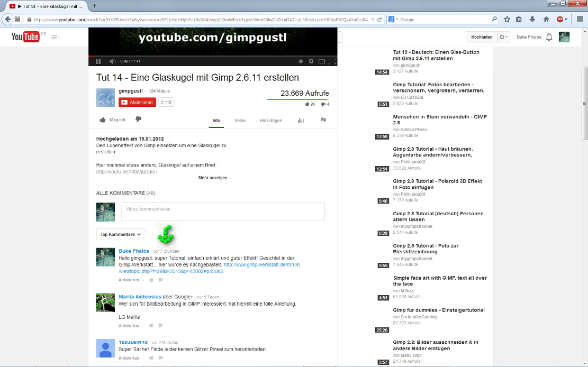This screenshot has width=588, height=367.
Task: Report the video using flag icon
Action: tap(323, 120)
